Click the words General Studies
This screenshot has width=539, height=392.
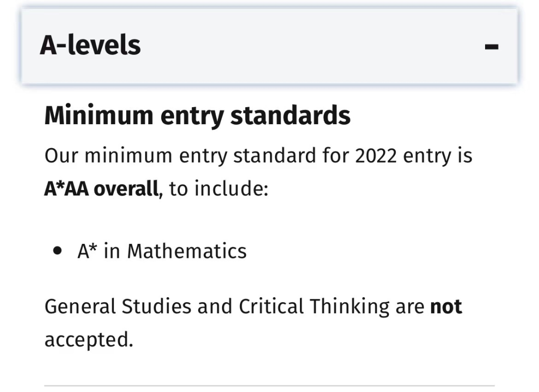click(x=118, y=306)
